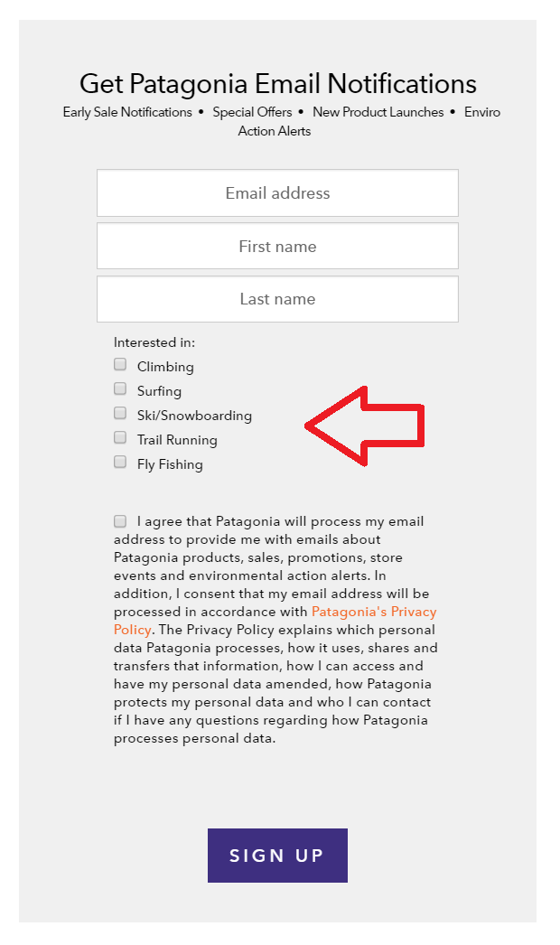Enable the Ski/Snowboarding checkbox
The height and width of the screenshot is (945, 560).
point(120,413)
